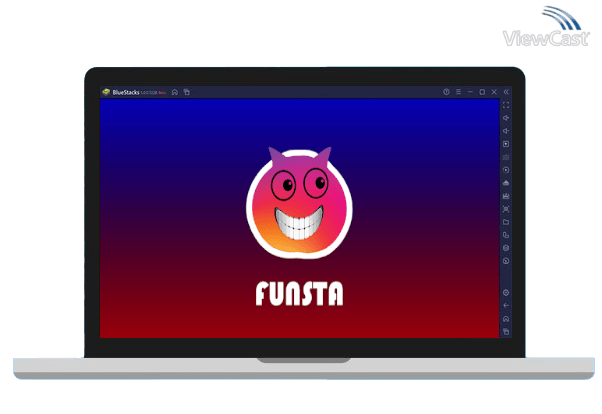Open the help icon in the title bar
Image resolution: width=602 pixels, height=414 pixels.
[446, 92]
